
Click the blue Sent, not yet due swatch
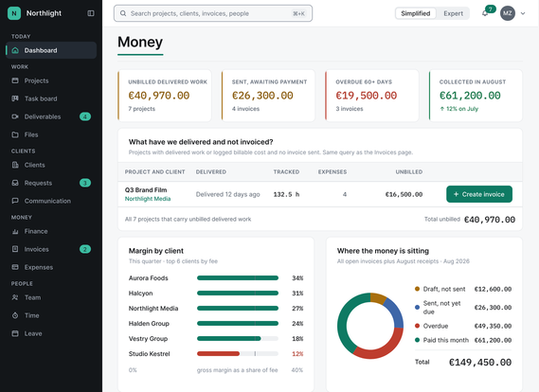click(417, 307)
